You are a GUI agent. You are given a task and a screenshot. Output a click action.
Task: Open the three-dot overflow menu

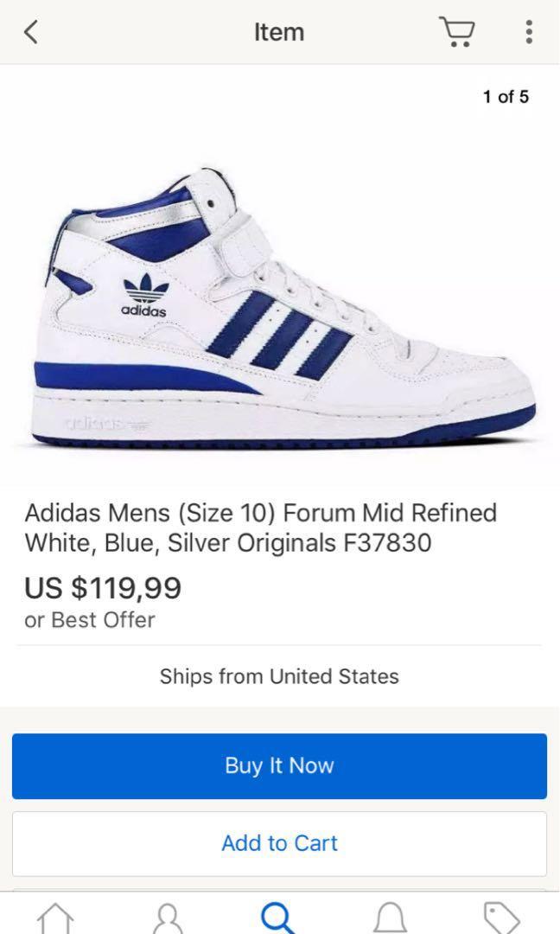[x=529, y=32]
